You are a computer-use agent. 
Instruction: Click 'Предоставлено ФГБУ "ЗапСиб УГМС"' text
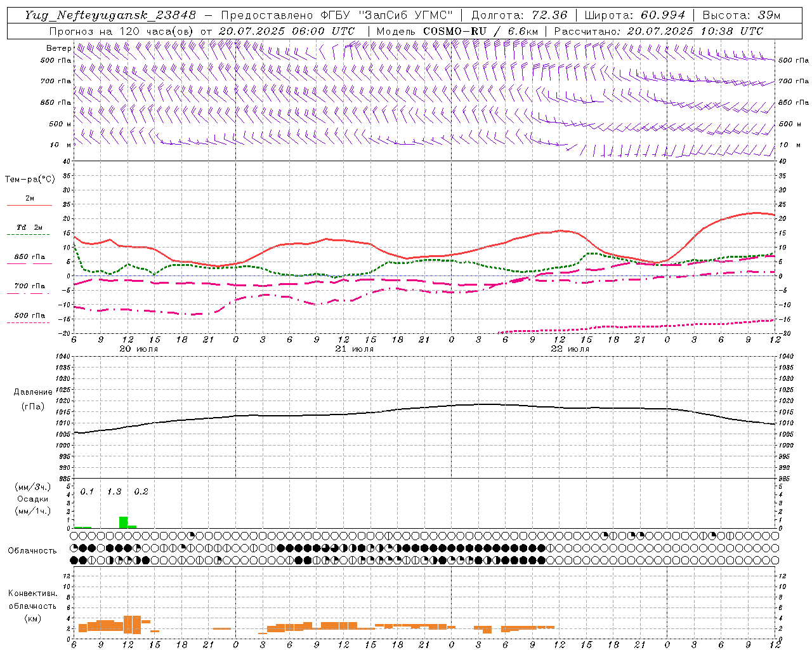pyautogui.click(x=337, y=15)
